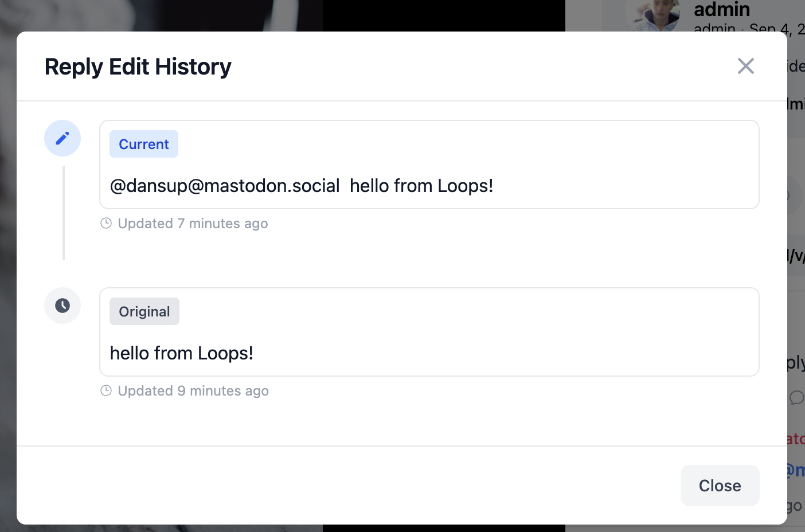Click the 'Updated 9 minutes ago' timestamp
805x532 pixels.
pyautogui.click(x=193, y=391)
